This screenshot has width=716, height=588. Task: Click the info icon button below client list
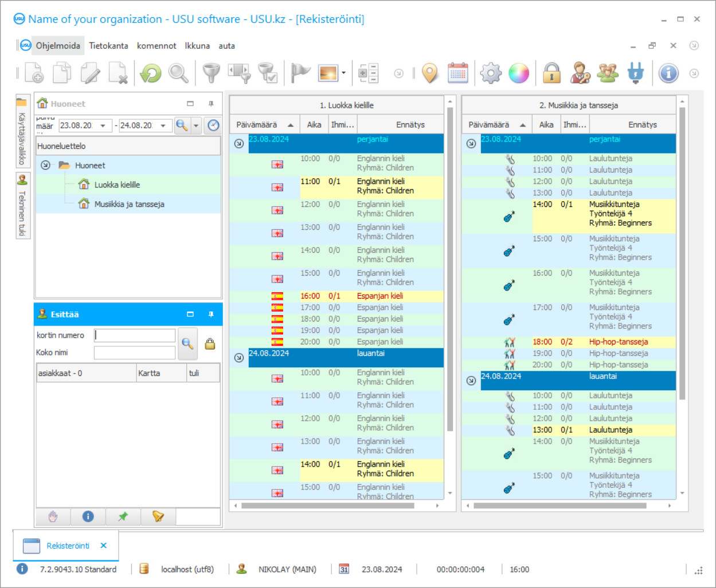coord(88,516)
